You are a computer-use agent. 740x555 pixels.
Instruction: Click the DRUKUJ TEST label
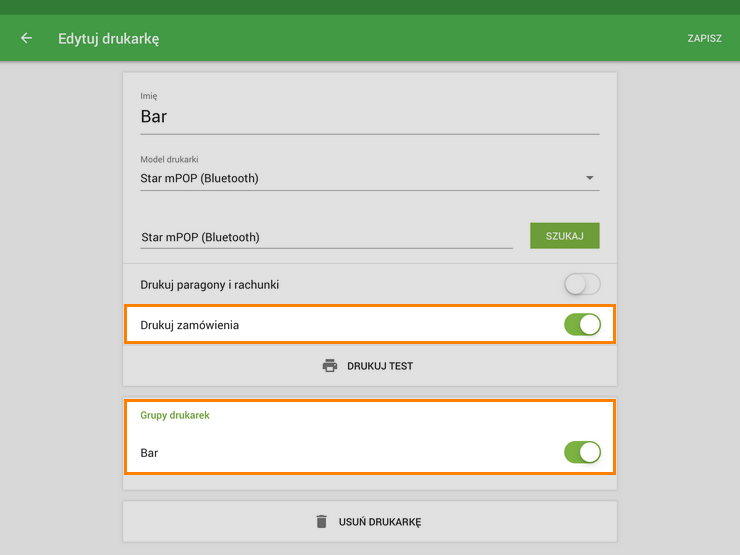pos(380,366)
